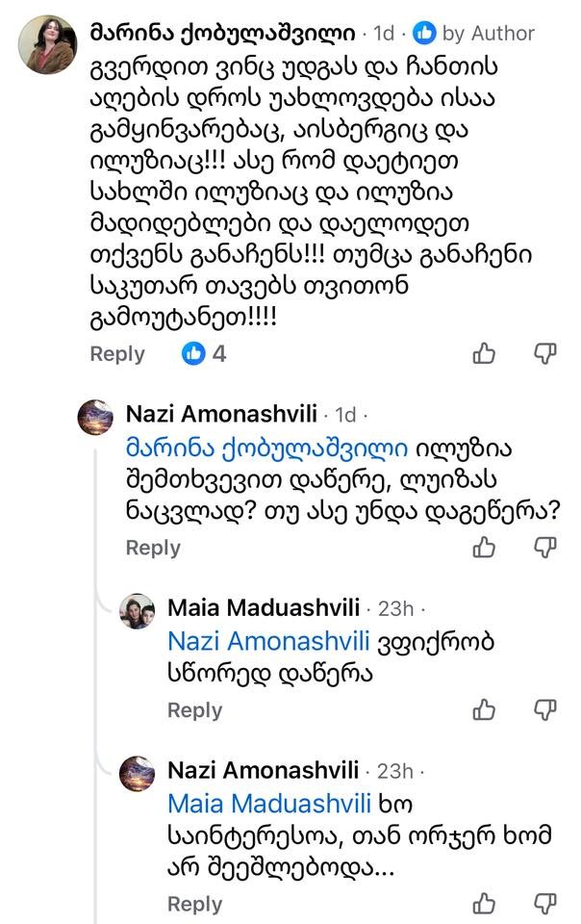Reply to Nazi Amonashvili's last comment
The height and width of the screenshot is (924, 581).
coord(194,905)
